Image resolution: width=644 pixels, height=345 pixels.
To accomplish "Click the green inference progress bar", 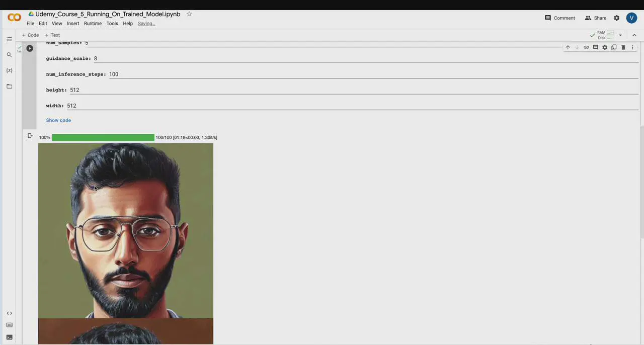I will [103, 137].
